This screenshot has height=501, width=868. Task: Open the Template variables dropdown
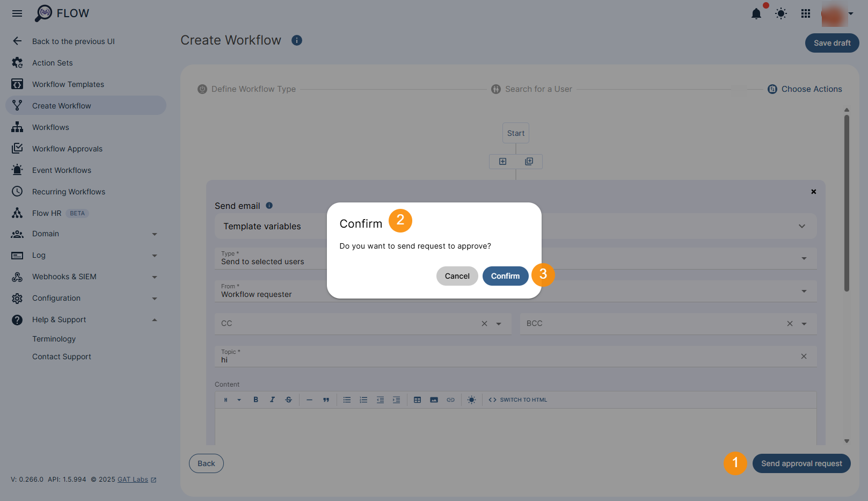[x=801, y=226]
